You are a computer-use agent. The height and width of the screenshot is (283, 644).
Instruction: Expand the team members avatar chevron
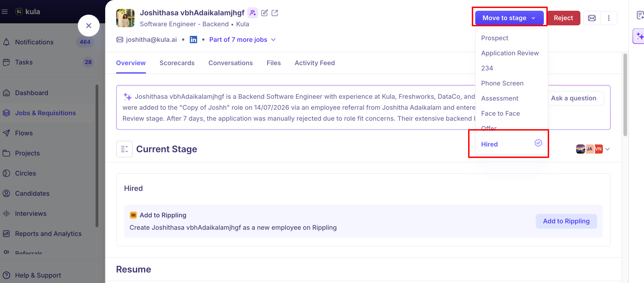tap(607, 149)
